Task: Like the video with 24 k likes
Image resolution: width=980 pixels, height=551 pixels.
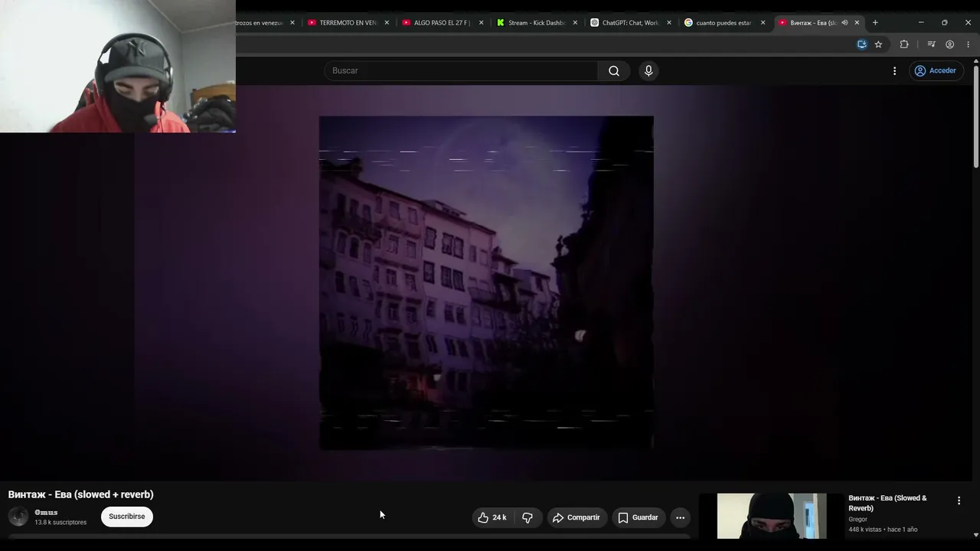Action: pyautogui.click(x=492, y=517)
